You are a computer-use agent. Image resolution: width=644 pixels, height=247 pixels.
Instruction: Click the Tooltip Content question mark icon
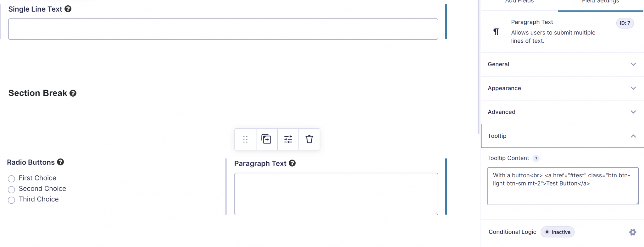(x=536, y=158)
